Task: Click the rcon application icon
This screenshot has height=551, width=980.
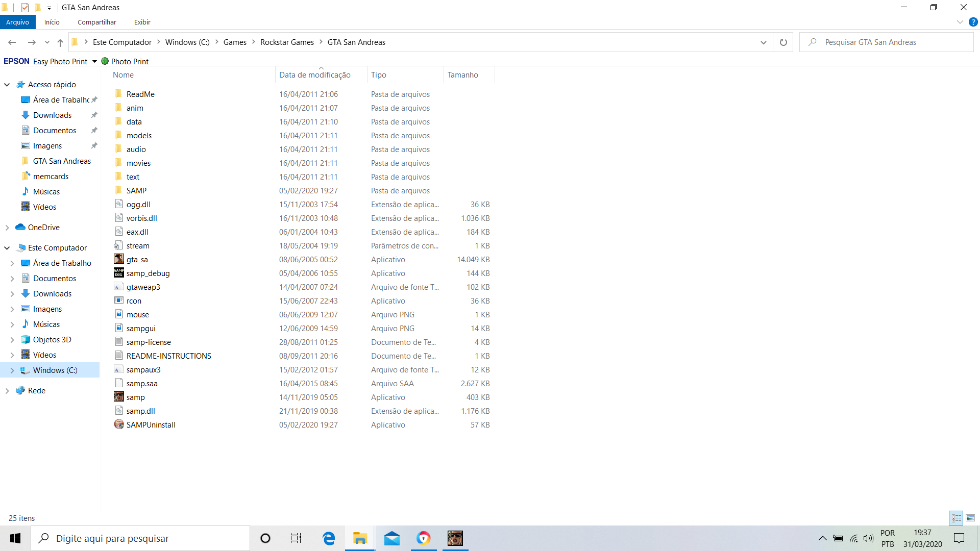Action: coord(119,300)
